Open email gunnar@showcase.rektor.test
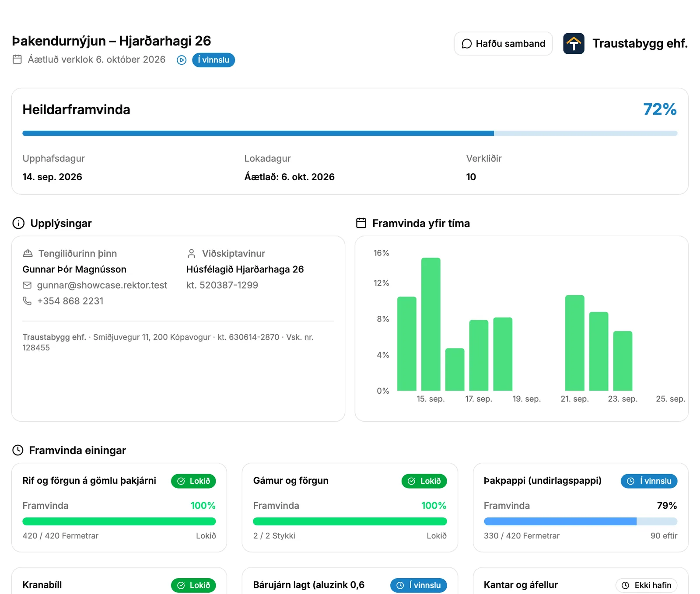700x594 pixels. (x=102, y=285)
